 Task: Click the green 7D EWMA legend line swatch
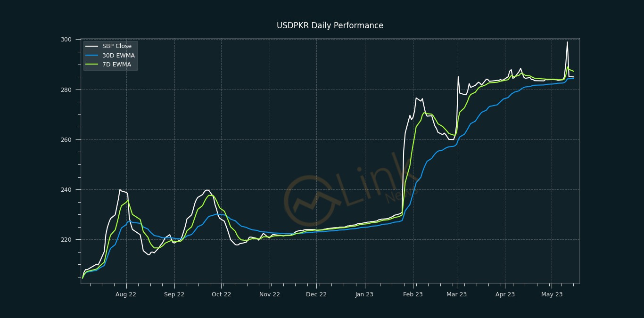(92, 65)
